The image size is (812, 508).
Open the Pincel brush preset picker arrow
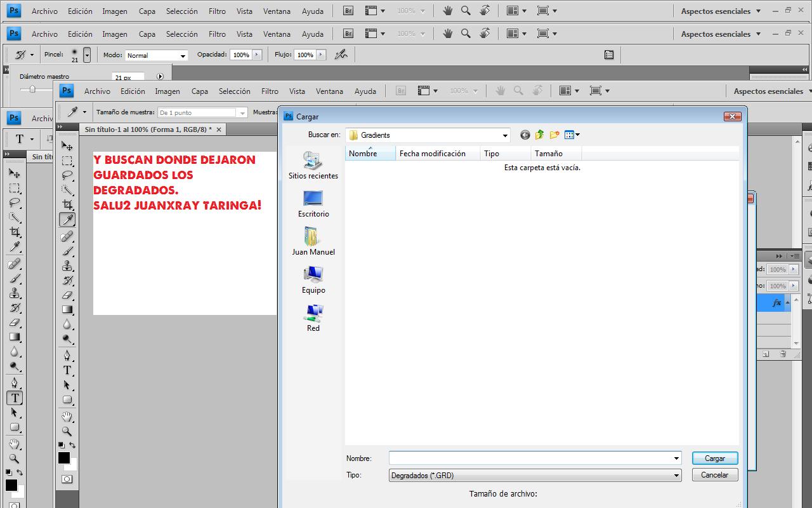87,55
